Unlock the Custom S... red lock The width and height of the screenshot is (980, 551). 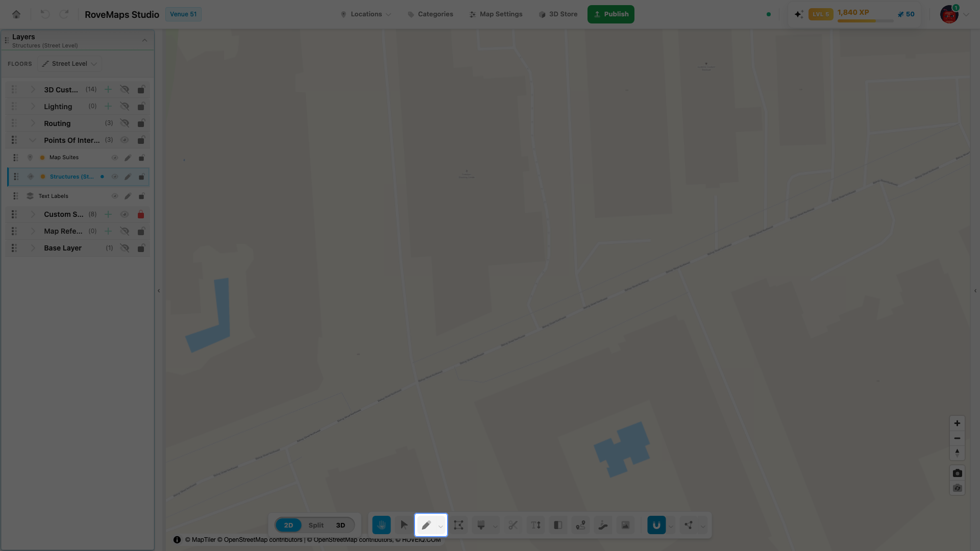141,214
